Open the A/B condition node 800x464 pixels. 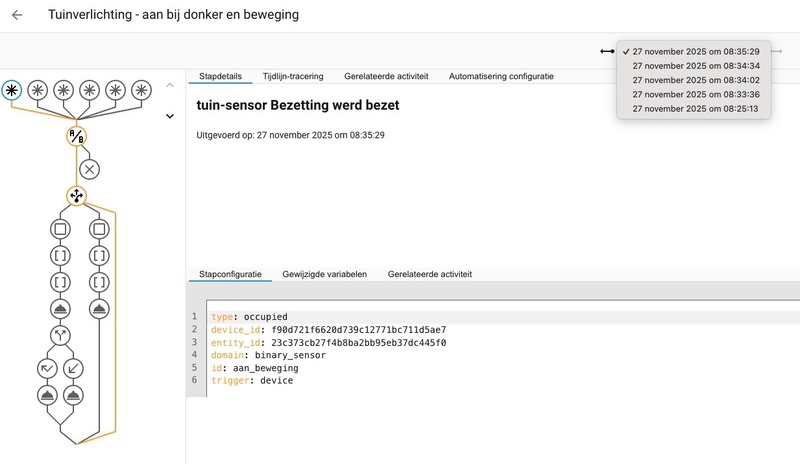(77, 136)
